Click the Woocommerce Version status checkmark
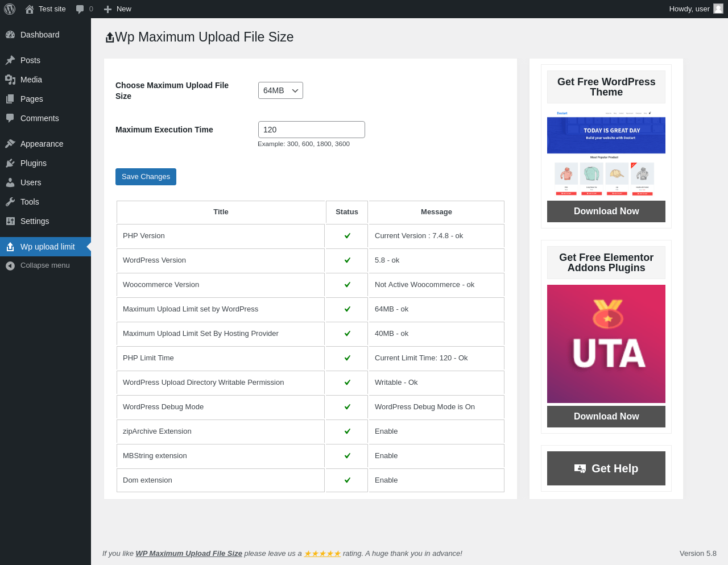This screenshot has height=565, width=728. click(348, 285)
